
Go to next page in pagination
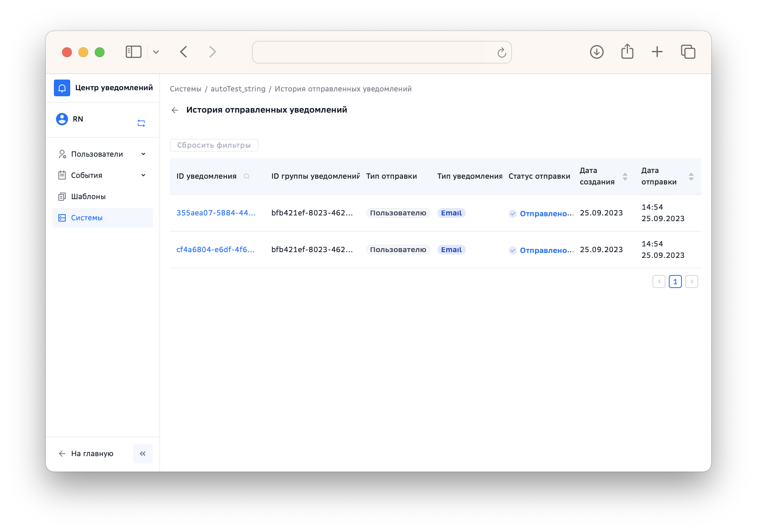[x=692, y=282]
